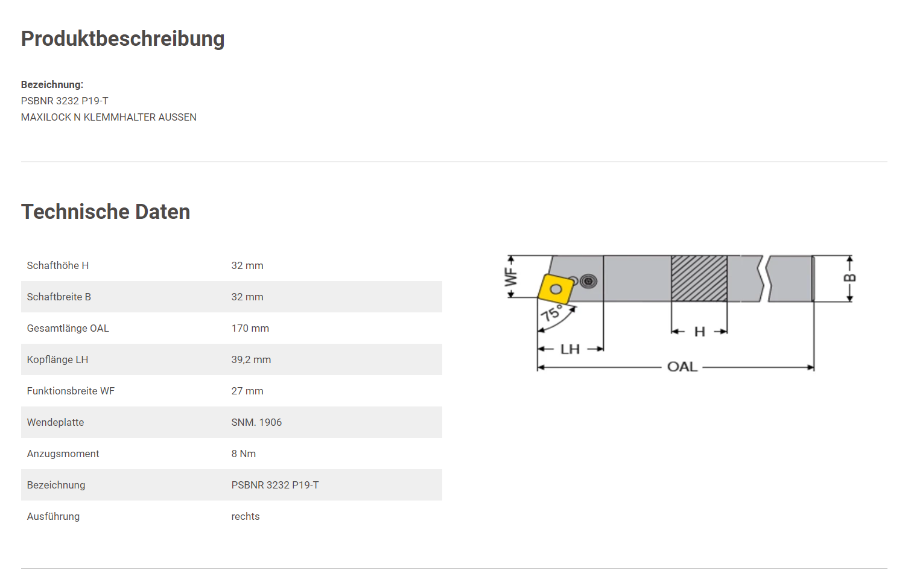Click the Anzugsmoment value 8 Nm
This screenshot has width=914, height=588.
[244, 454]
